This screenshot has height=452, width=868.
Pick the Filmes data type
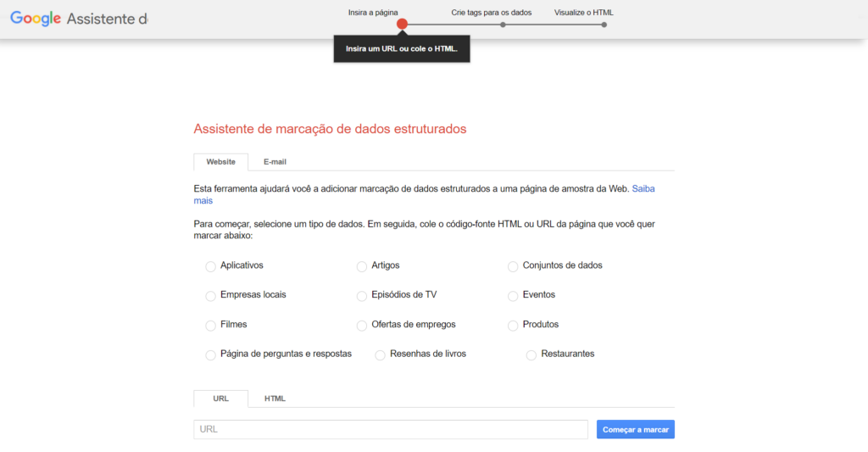click(211, 326)
